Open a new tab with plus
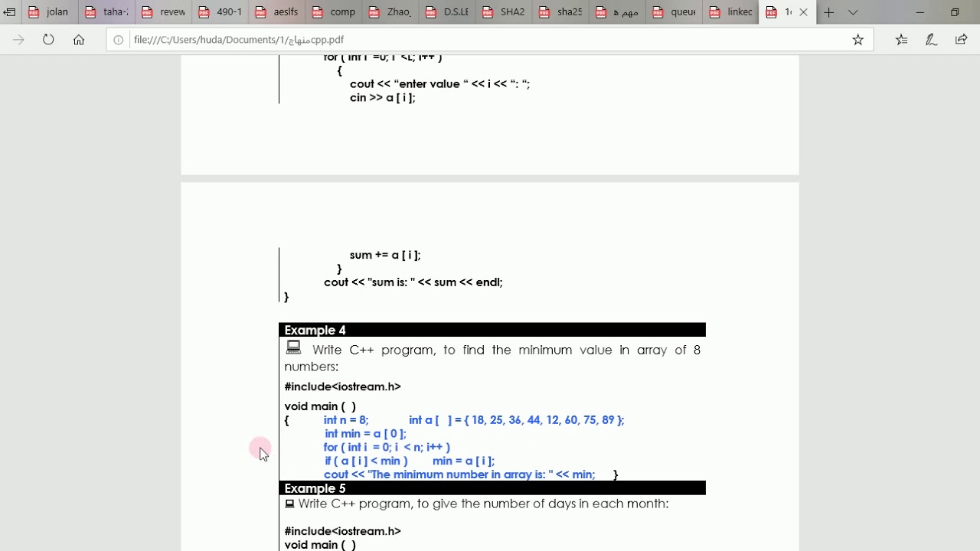Image resolution: width=980 pixels, height=551 pixels. coord(828,12)
